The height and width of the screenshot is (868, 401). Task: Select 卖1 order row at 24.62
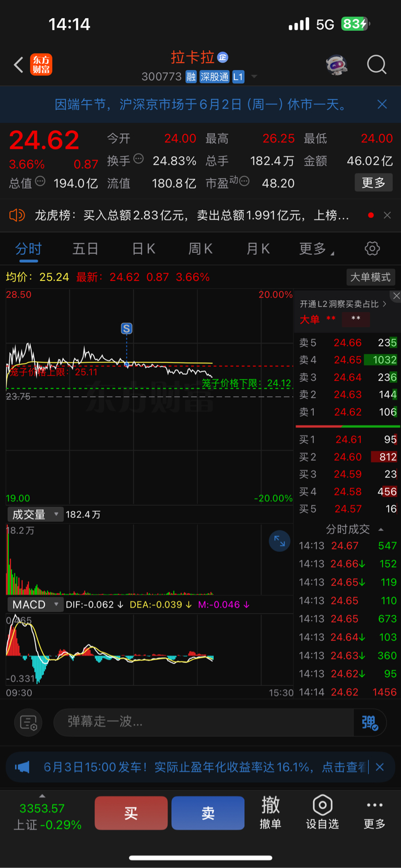coord(348,412)
